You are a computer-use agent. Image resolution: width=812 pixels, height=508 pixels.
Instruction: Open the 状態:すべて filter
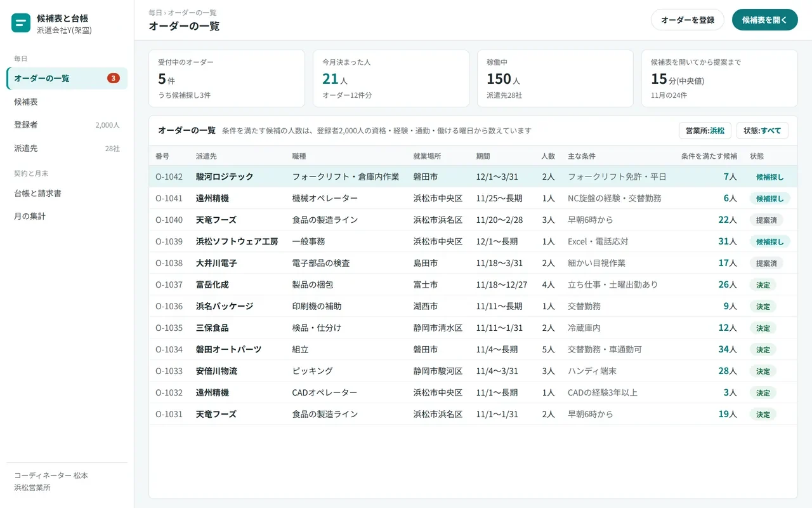pos(763,130)
